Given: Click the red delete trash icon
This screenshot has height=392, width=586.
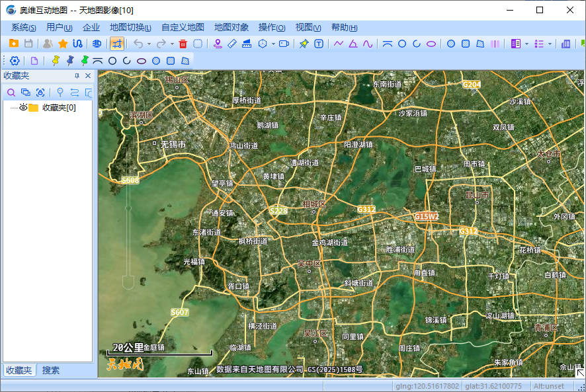Looking at the screenshot, I should tap(183, 44).
